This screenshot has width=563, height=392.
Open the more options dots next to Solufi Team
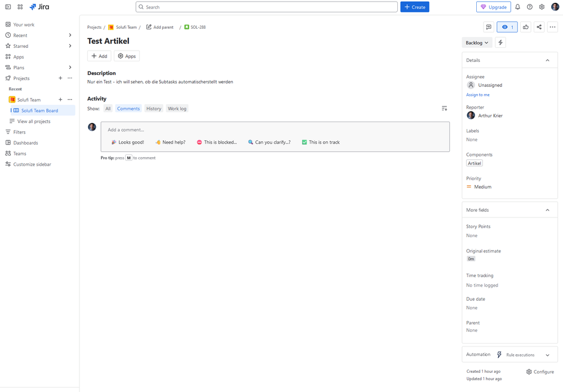click(x=70, y=100)
